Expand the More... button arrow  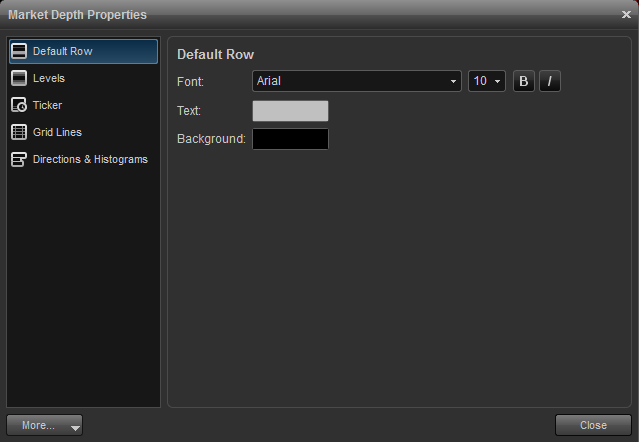(x=75, y=428)
